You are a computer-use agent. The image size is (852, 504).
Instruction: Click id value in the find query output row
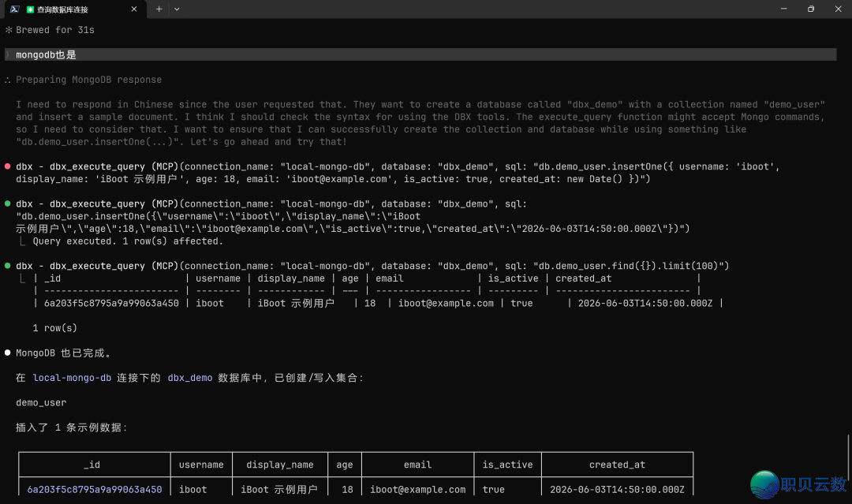tap(111, 303)
